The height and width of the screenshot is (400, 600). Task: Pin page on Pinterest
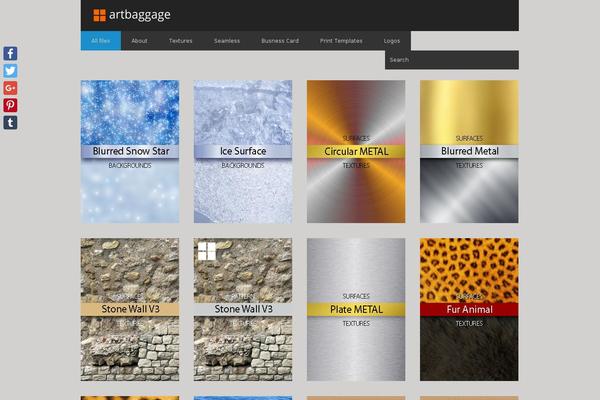pos(10,105)
